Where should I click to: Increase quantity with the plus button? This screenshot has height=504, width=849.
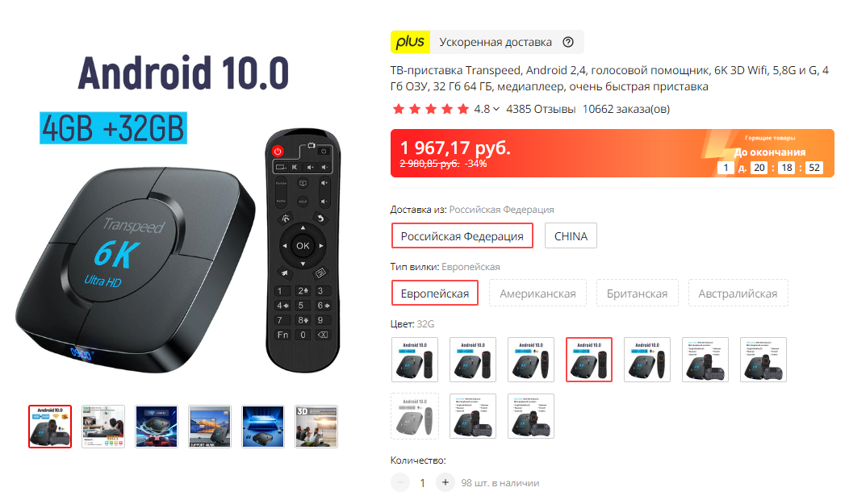(x=445, y=482)
